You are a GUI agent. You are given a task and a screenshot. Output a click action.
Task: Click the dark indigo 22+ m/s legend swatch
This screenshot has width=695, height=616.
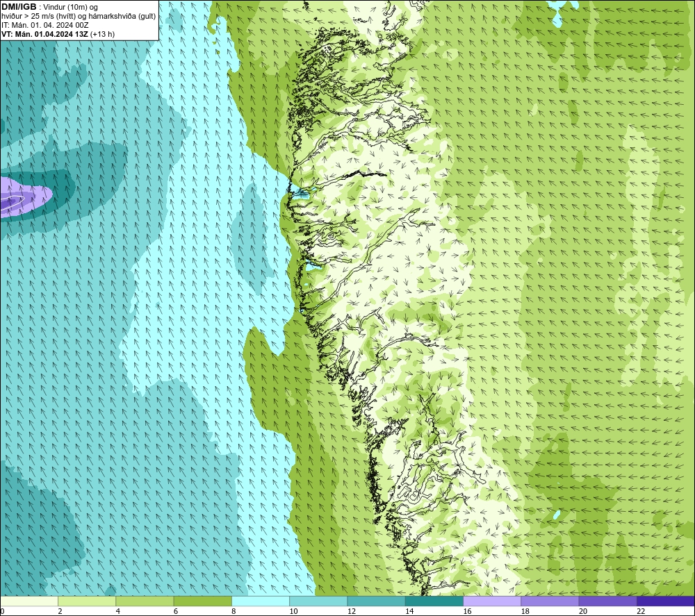point(666,601)
